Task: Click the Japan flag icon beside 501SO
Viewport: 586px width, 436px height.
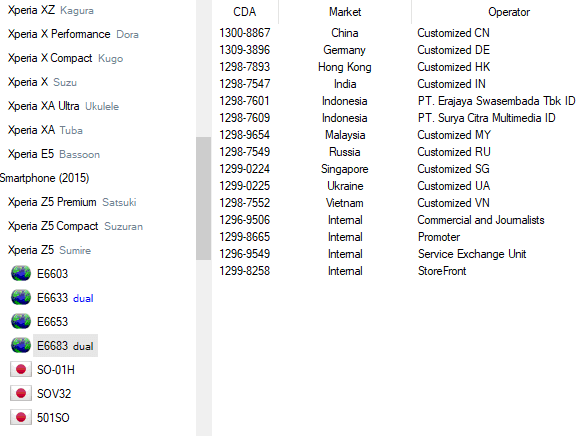Action: (x=21, y=417)
